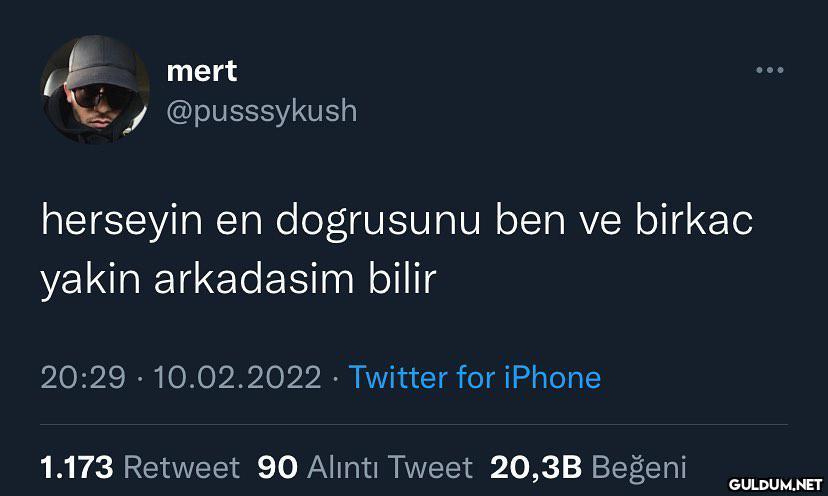Select the word birkac in the tweet
This screenshot has height=496, width=828.
(693, 219)
